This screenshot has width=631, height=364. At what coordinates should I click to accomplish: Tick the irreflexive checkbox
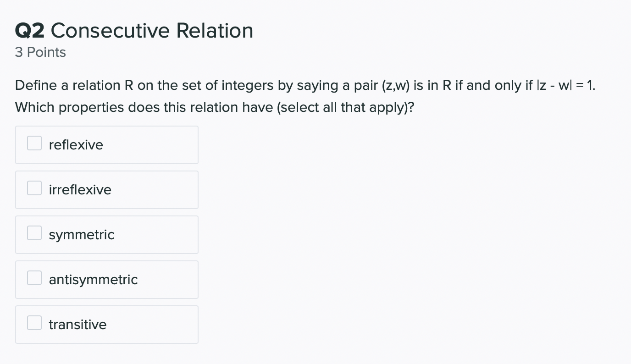point(34,188)
